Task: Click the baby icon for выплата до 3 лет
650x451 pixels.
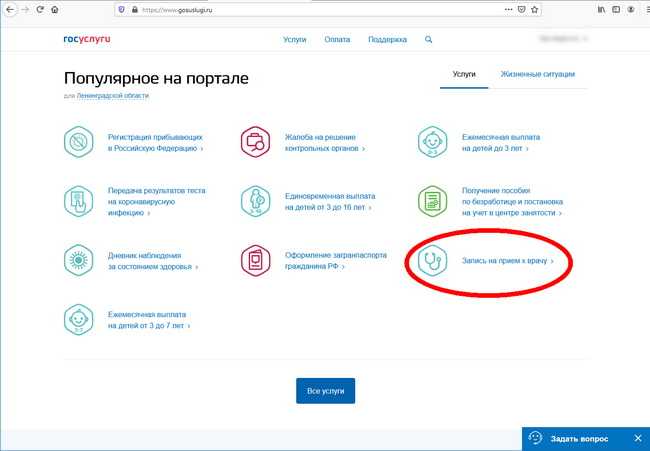Action: 433,142
